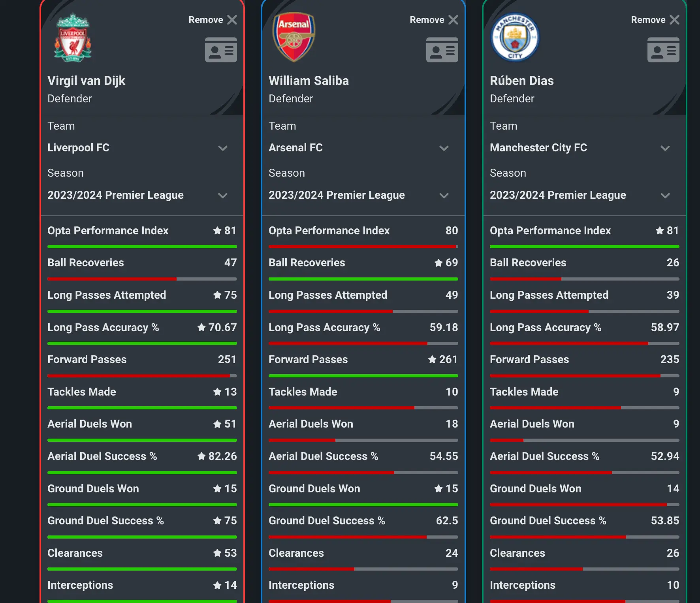
Task: Click the star beside Saliba's Ball Recoveries stat
Action: pos(440,262)
